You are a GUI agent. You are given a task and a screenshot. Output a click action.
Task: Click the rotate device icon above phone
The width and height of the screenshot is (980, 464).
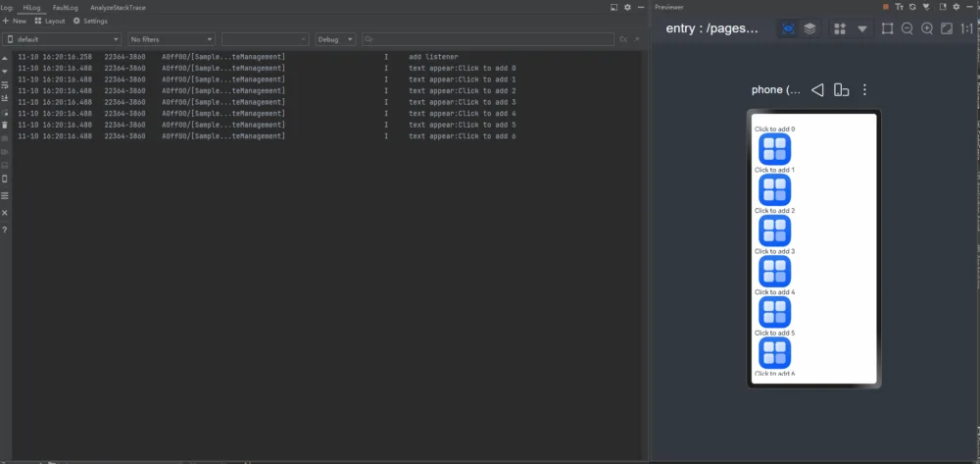pos(841,90)
